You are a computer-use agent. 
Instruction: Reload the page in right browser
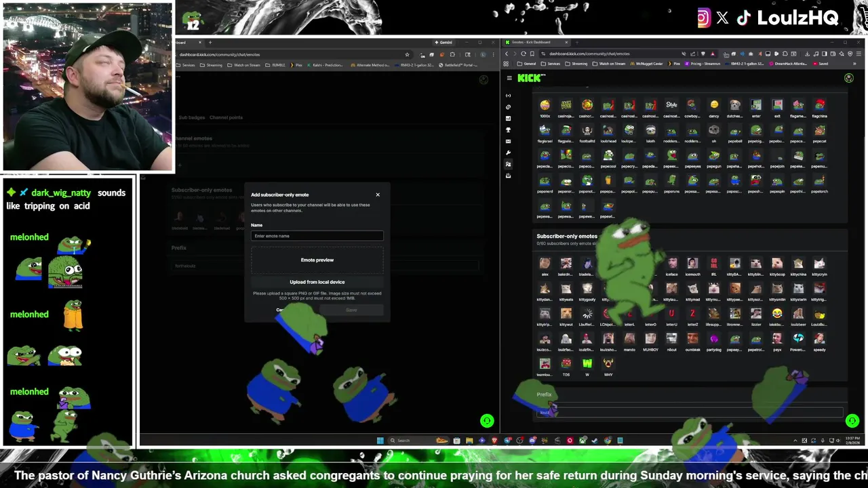point(524,54)
